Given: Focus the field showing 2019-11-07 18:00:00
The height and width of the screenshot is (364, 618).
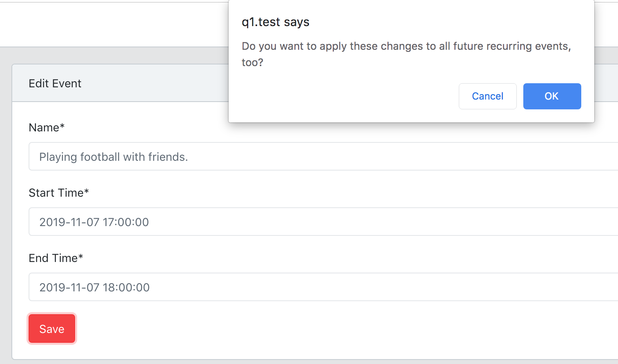Looking at the screenshot, I should point(163,287).
